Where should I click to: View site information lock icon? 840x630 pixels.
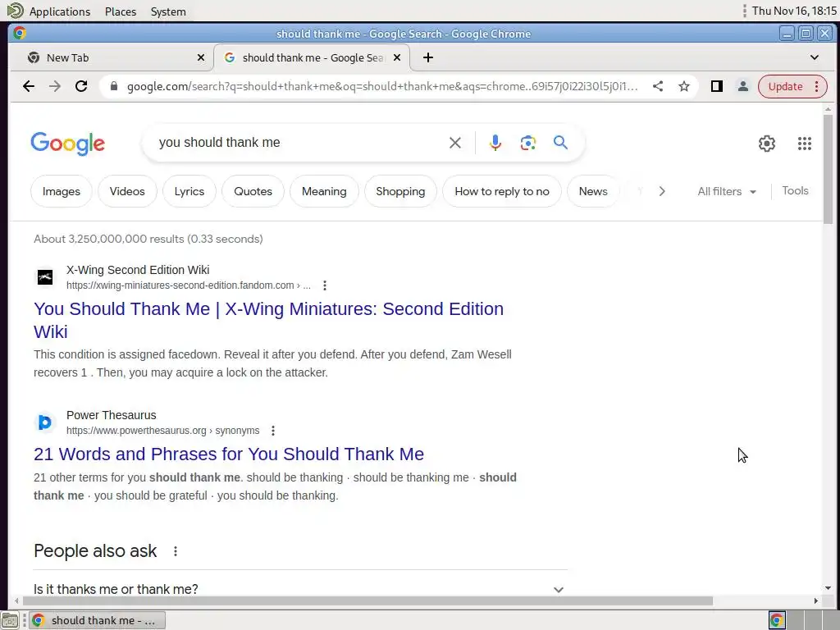[x=113, y=86]
